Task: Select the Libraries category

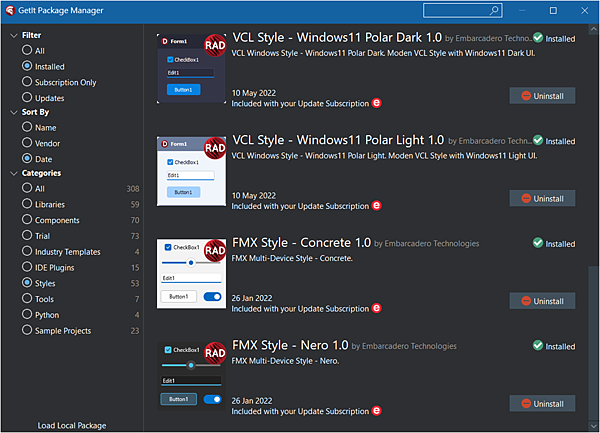Action: point(27,203)
